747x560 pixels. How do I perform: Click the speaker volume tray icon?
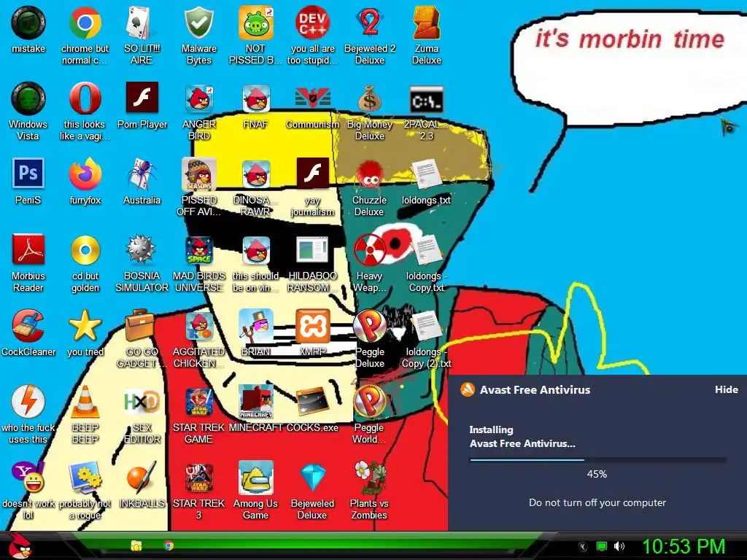(619, 546)
